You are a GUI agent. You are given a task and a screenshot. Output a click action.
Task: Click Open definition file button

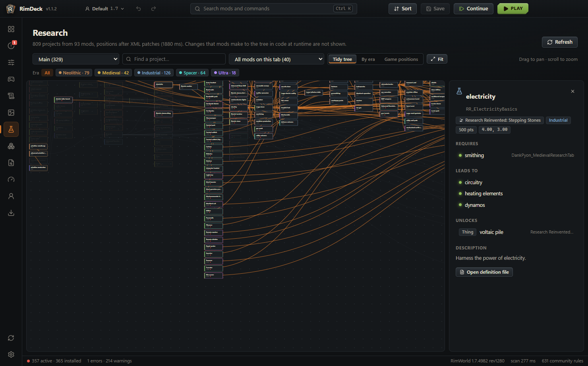(484, 272)
